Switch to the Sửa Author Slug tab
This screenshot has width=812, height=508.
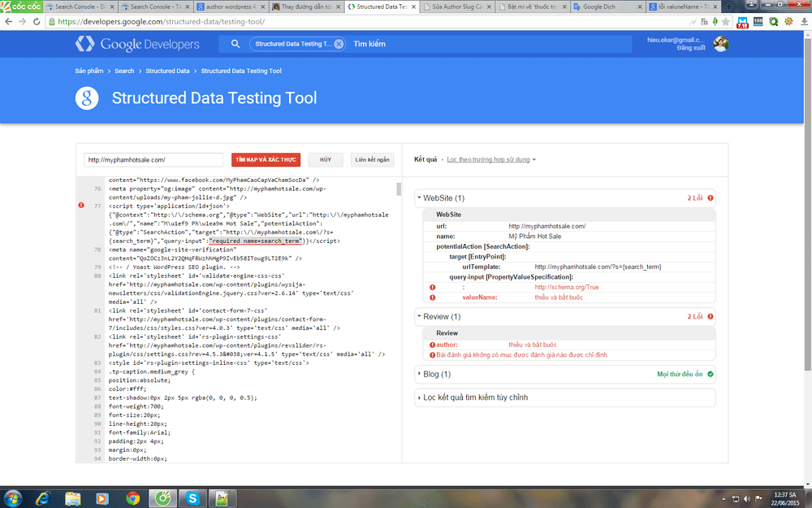(456, 7)
